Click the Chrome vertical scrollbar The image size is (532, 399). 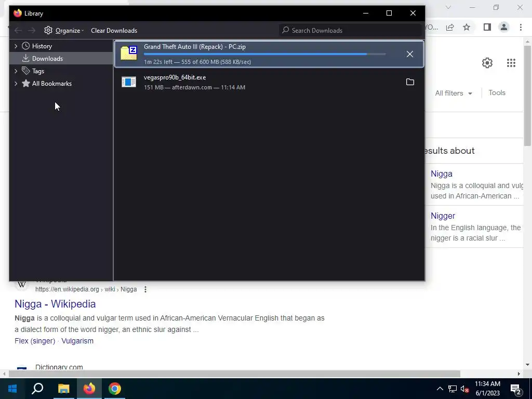pos(527,96)
